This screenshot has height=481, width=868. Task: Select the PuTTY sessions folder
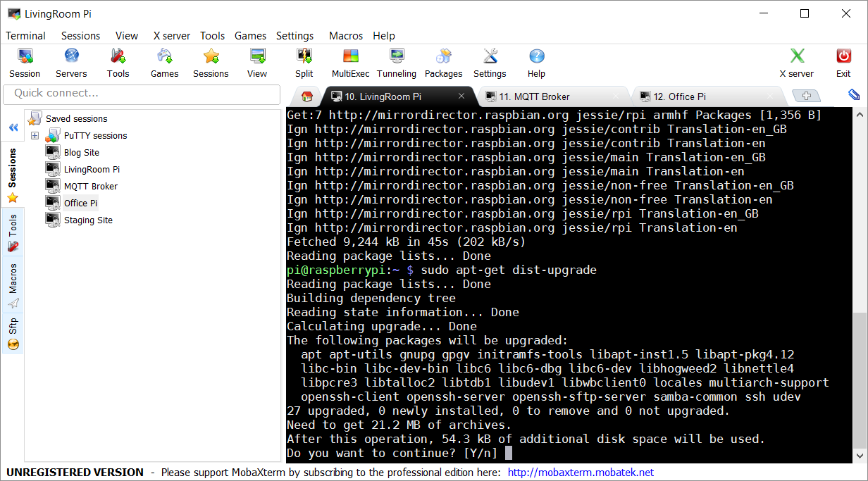point(87,135)
